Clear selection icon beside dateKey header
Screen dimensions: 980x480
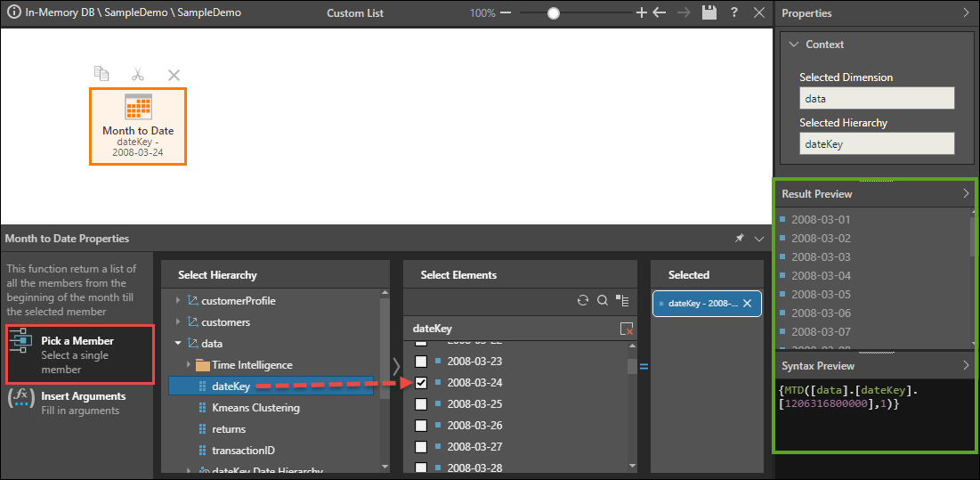[x=627, y=329]
